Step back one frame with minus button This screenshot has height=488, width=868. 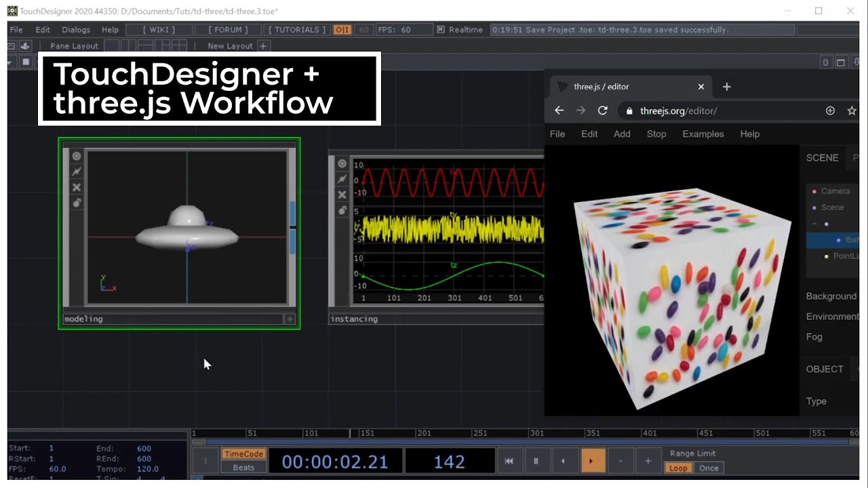point(620,461)
